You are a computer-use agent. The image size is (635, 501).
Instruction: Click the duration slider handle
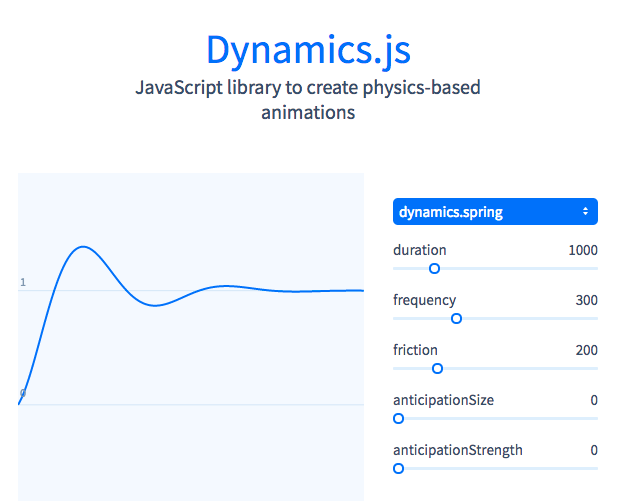(x=434, y=269)
